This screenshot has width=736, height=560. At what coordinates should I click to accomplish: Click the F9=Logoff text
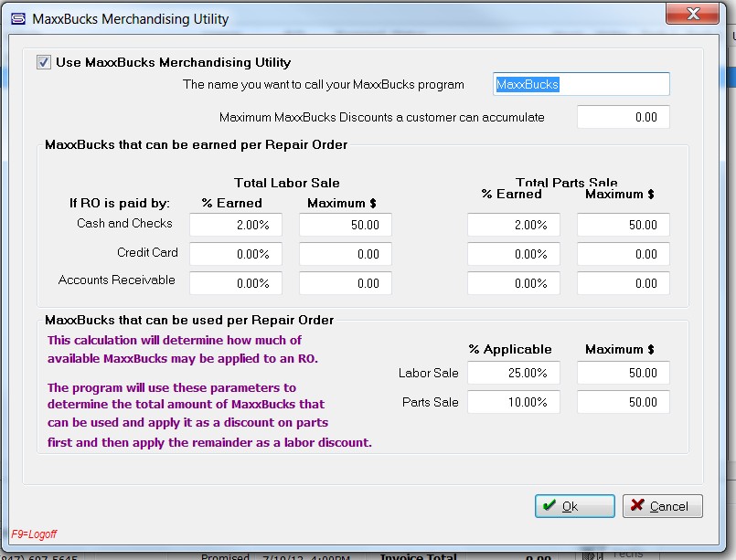coord(34,534)
